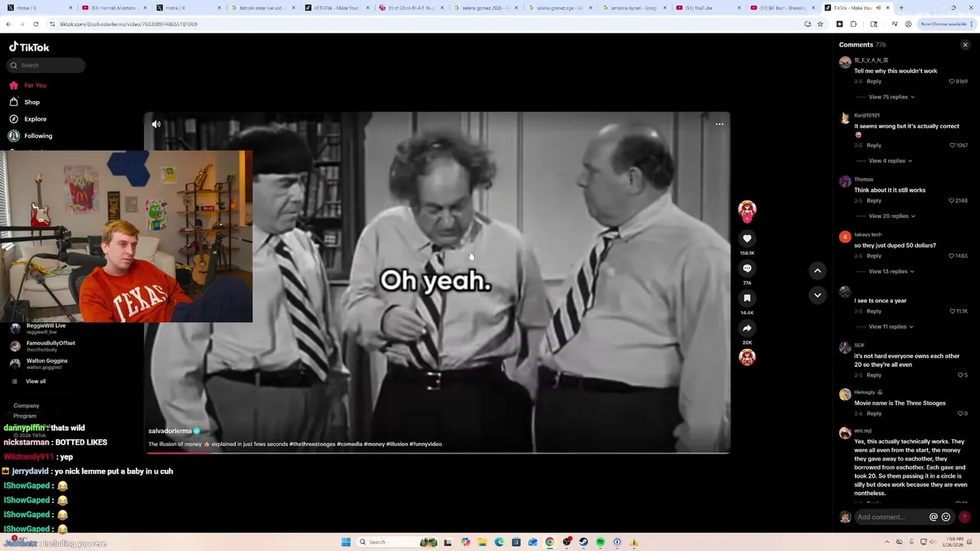The height and width of the screenshot is (551, 980).
Task: Open 'Shop' in the TikTok sidebar
Action: click(31, 102)
